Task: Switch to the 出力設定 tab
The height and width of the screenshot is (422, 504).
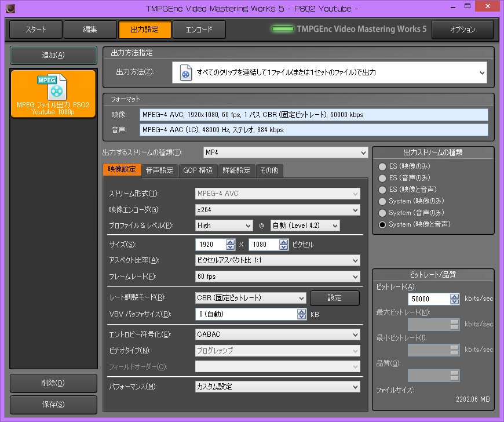Action: point(145,30)
